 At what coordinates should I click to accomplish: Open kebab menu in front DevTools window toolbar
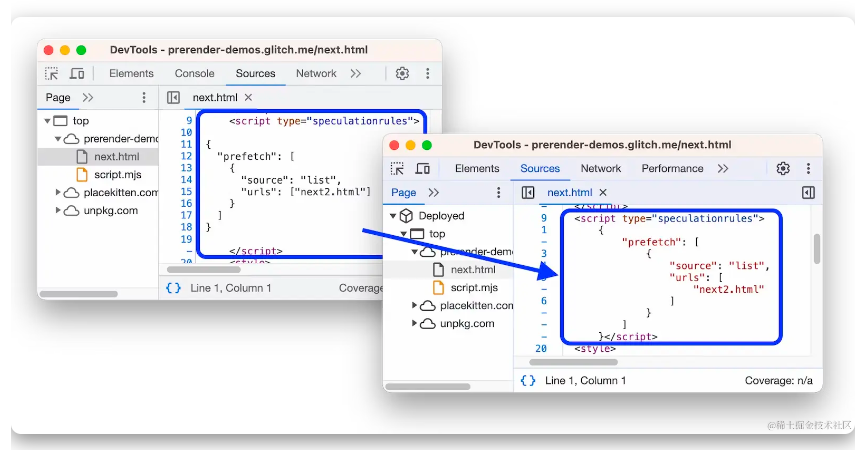point(808,169)
